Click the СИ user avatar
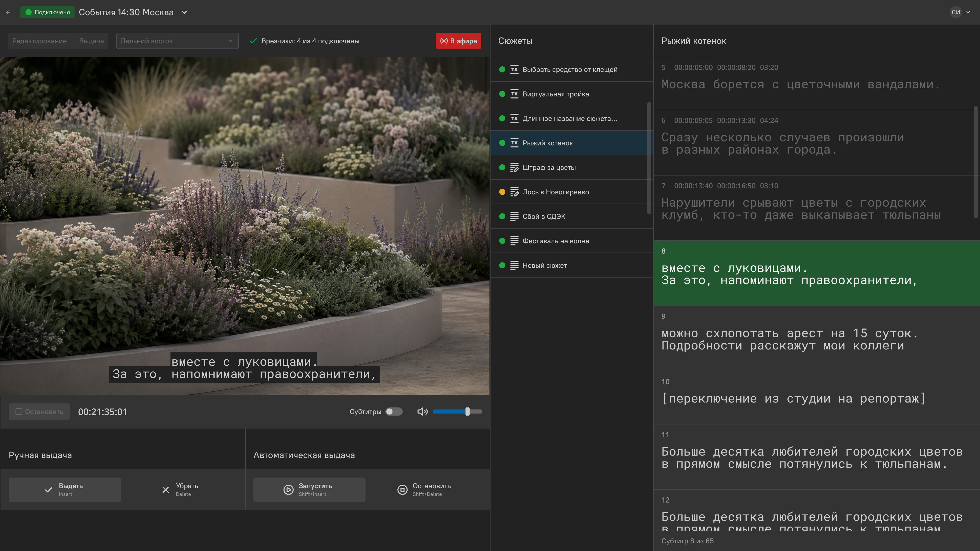Image resolution: width=980 pixels, height=551 pixels. tap(956, 12)
